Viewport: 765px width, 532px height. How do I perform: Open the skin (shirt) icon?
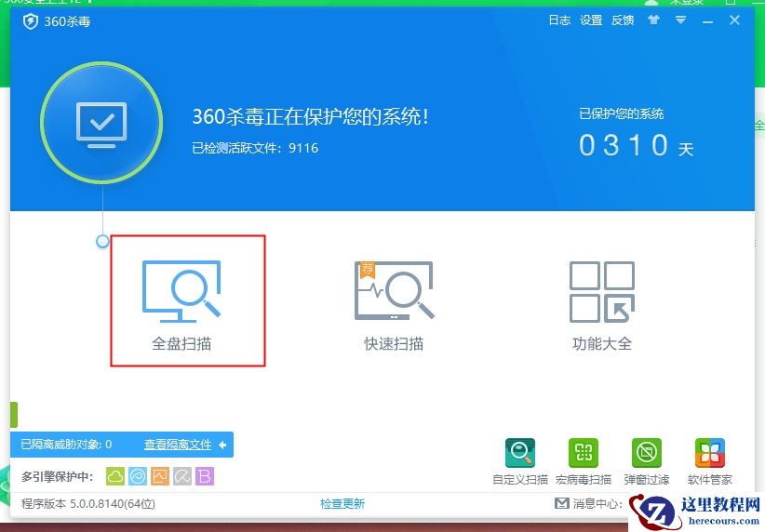(653, 20)
